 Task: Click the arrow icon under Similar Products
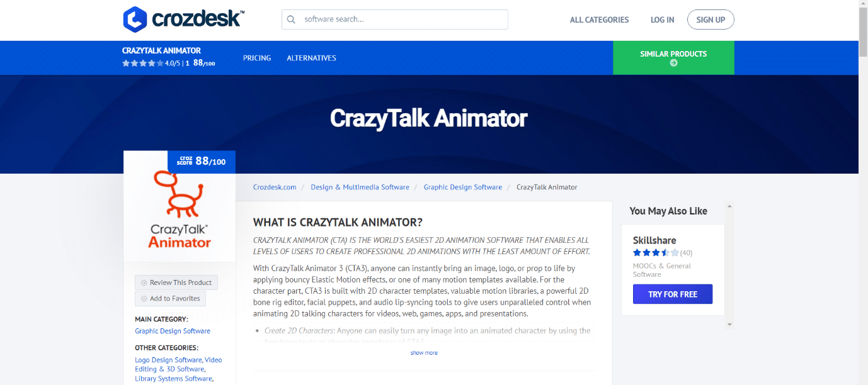click(x=673, y=63)
